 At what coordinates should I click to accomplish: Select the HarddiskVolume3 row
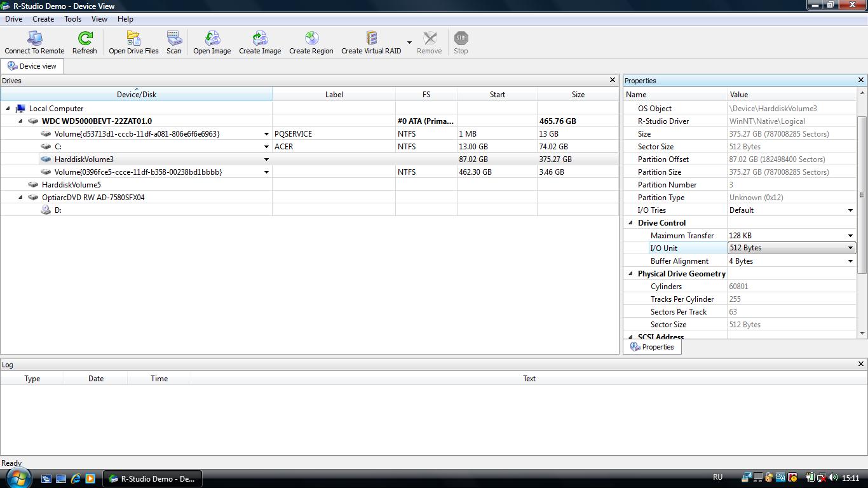coord(309,159)
